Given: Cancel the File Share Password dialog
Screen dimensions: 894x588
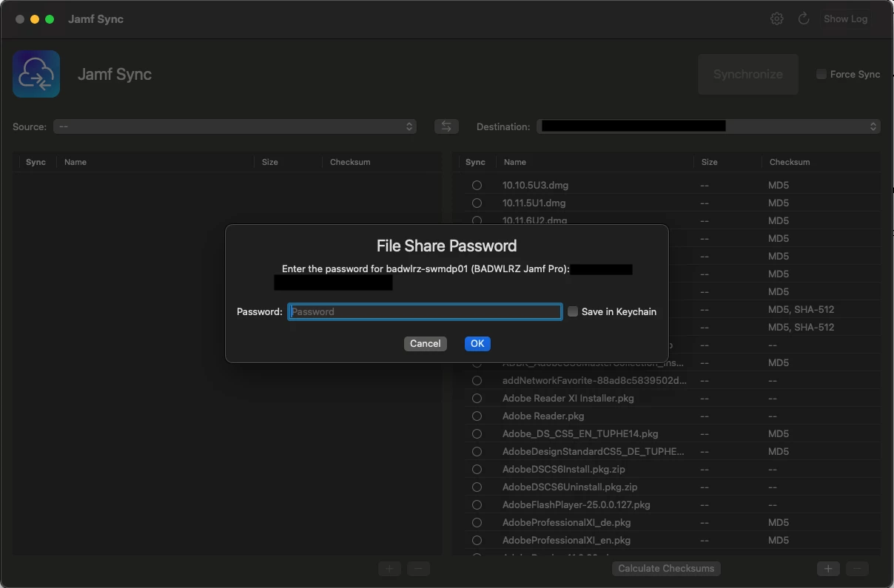Looking at the screenshot, I should click(426, 343).
